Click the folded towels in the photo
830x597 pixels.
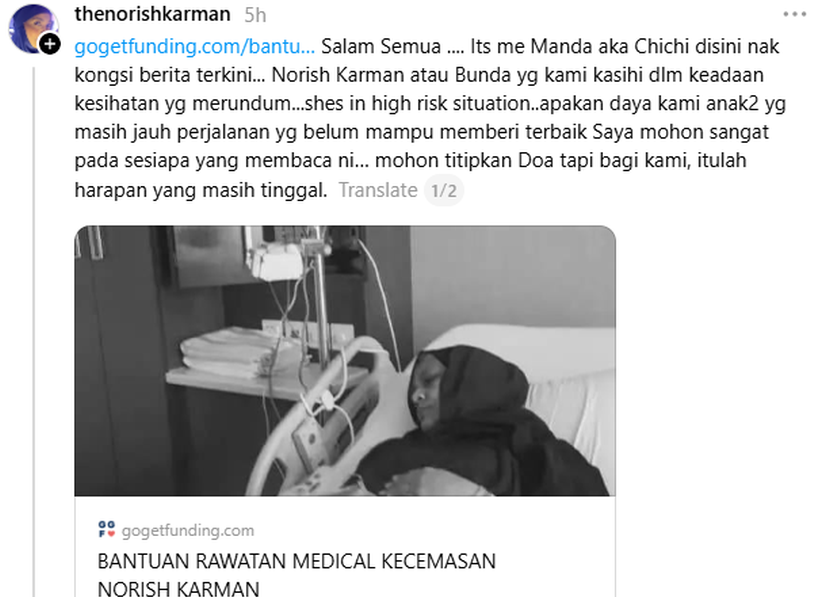(238, 352)
